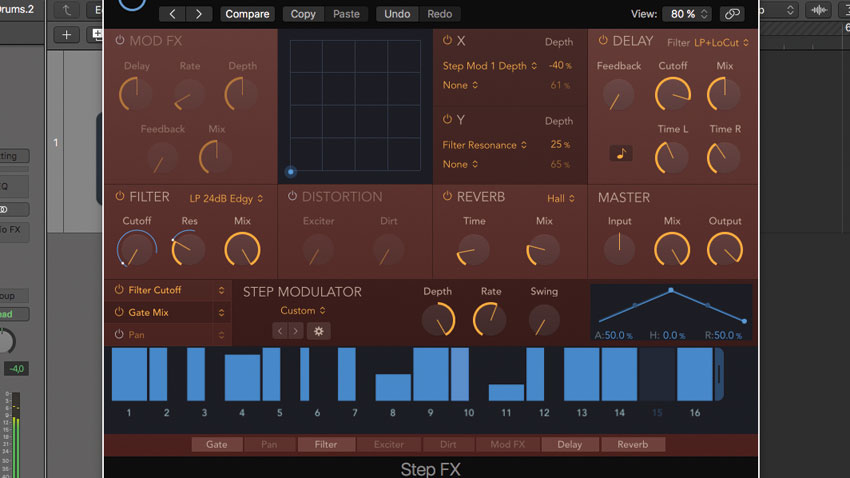Image resolution: width=850 pixels, height=478 pixels.
Task: Click the next preset arrow button
Action: tap(198, 14)
